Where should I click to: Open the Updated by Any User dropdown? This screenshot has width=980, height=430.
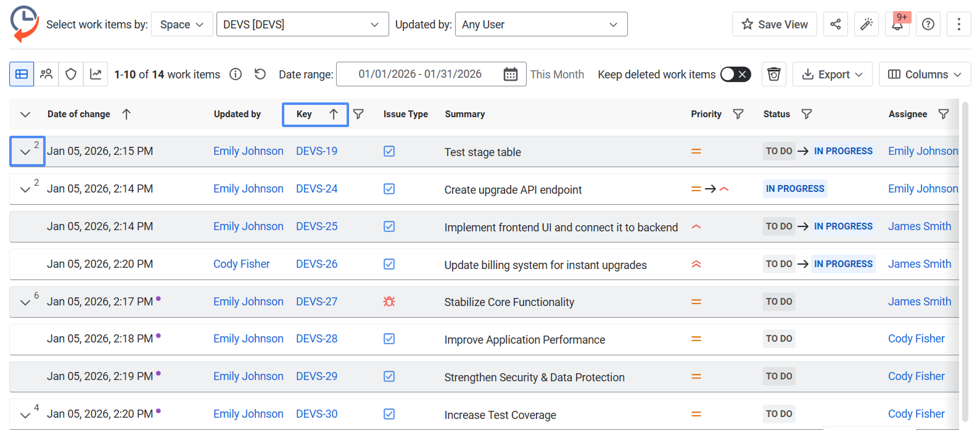(540, 25)
